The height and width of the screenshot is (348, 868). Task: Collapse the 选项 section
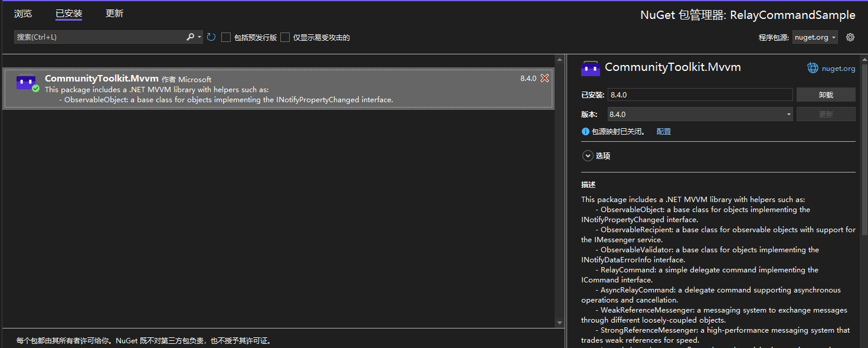[x=588, y=155]
